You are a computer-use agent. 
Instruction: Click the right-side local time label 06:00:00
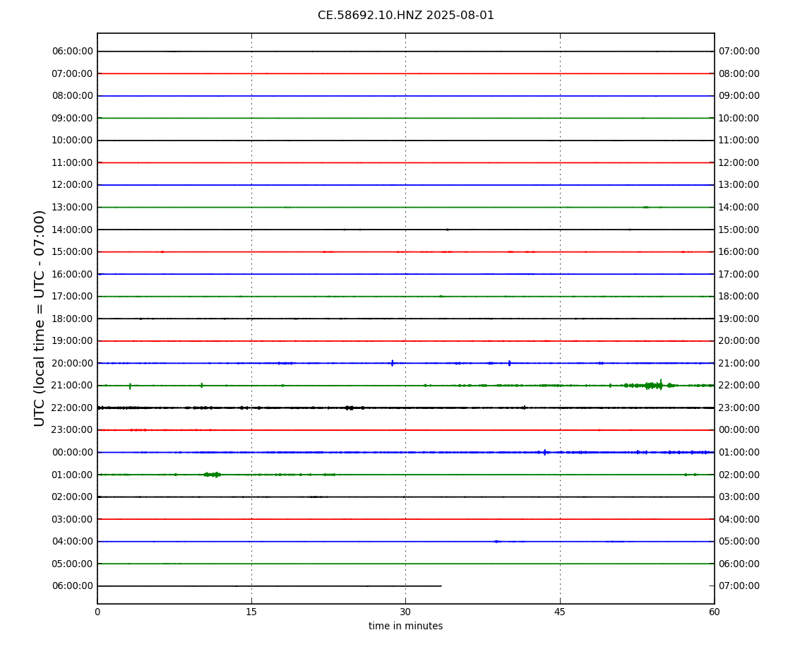point(739,564)
